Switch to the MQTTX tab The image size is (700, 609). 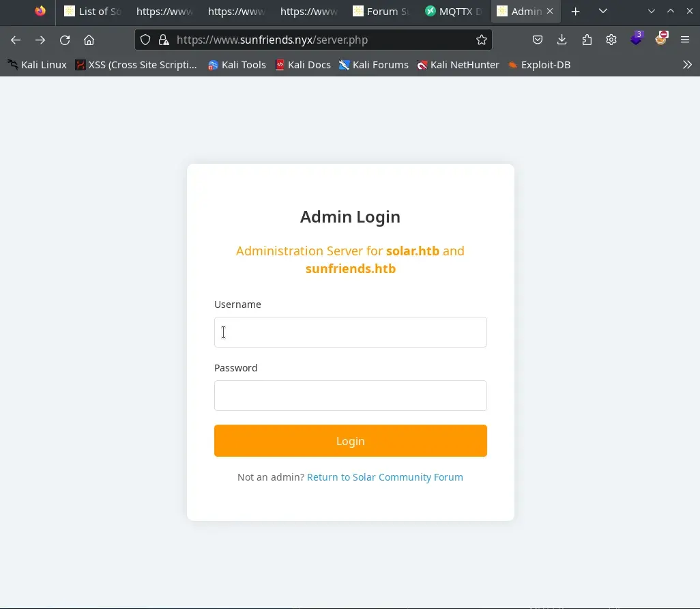(454, 12)
